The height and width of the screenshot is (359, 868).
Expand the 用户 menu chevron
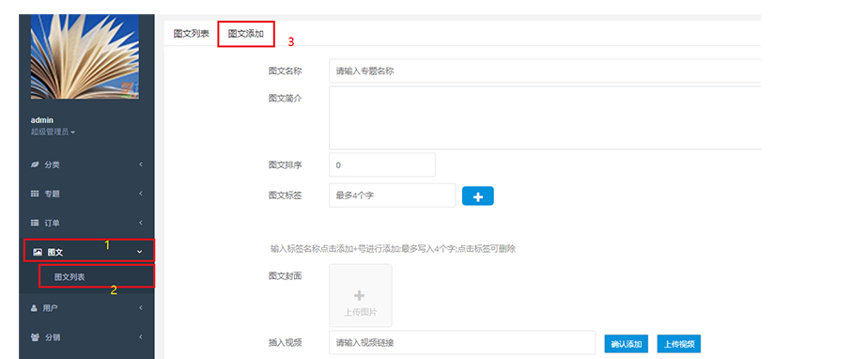[141, 307]
